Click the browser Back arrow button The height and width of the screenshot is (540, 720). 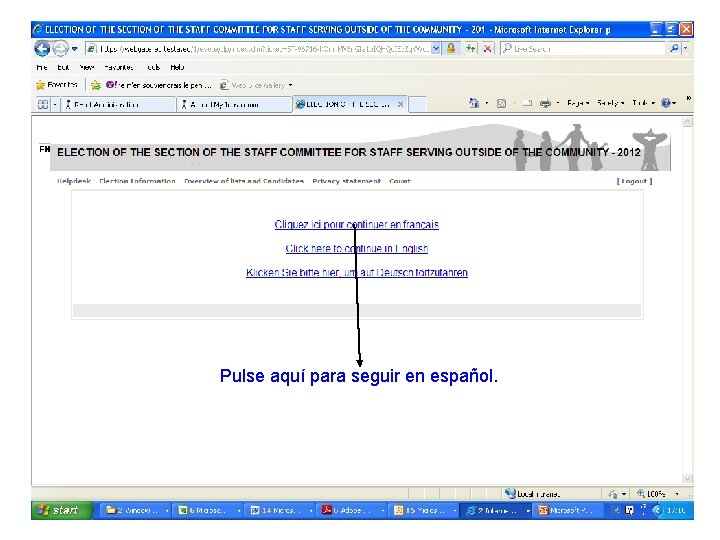point(42,48)
